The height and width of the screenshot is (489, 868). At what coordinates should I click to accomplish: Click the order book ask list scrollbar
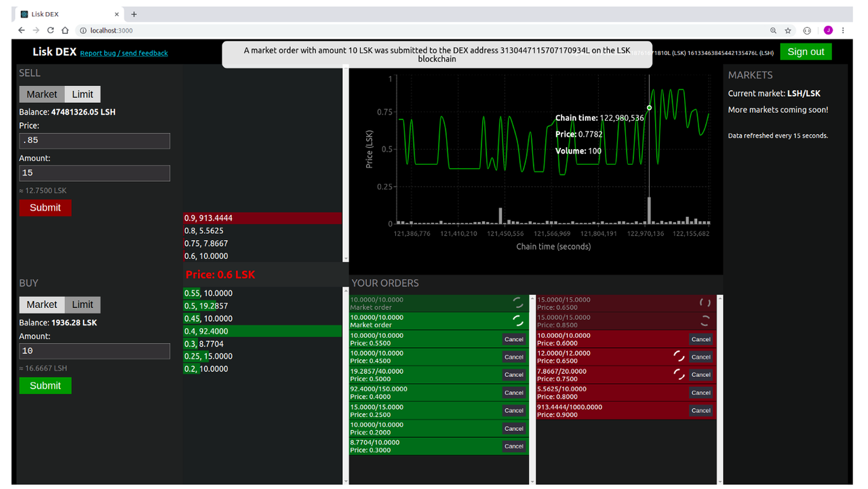coord(346,163)
